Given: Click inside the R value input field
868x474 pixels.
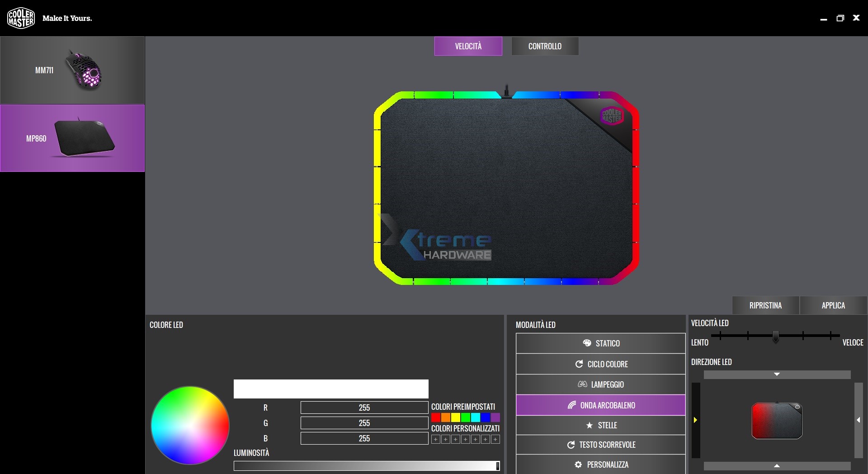Looking at the screenshot, I should [364, 408].
